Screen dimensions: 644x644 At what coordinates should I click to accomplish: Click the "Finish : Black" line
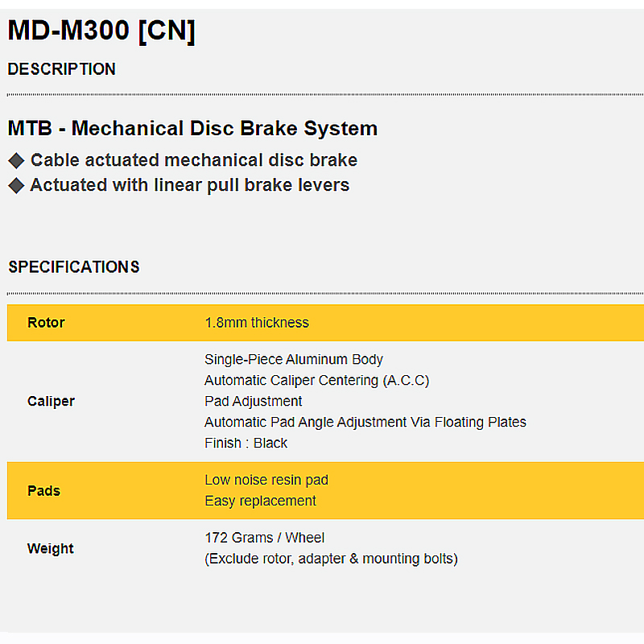coord(246,443)
